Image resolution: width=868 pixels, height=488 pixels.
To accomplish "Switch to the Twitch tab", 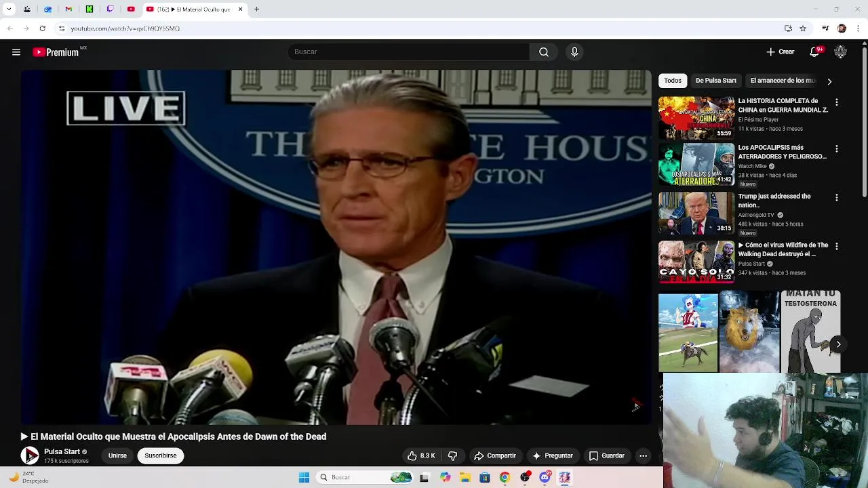I will tap(111, 9).
